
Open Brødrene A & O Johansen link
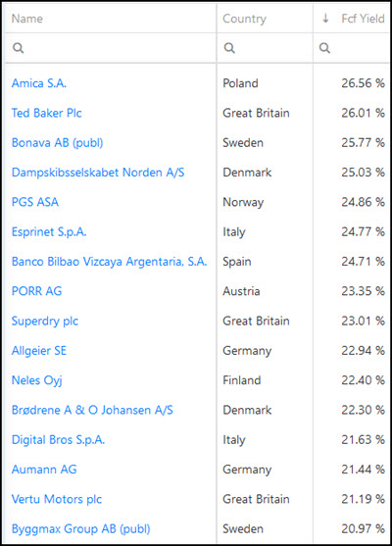click(x=92, y=410)
